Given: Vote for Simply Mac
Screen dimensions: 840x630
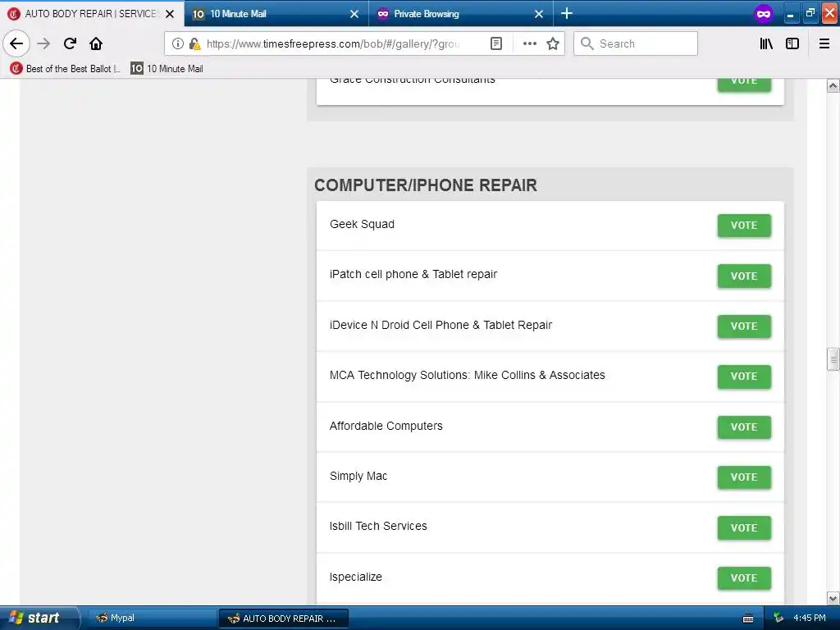Looking at the screenshot, I should tap(743, 477).
